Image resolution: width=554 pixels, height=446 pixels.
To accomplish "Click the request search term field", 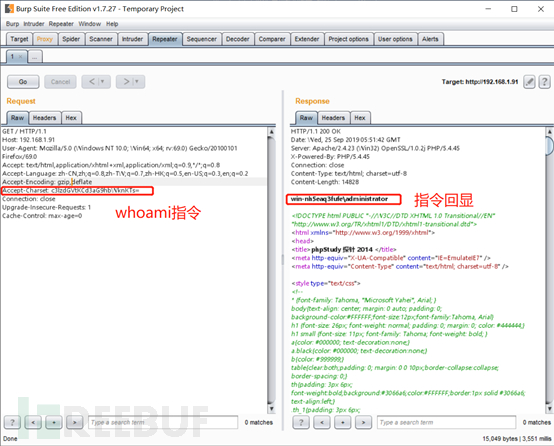I will [x=163, y=422].
